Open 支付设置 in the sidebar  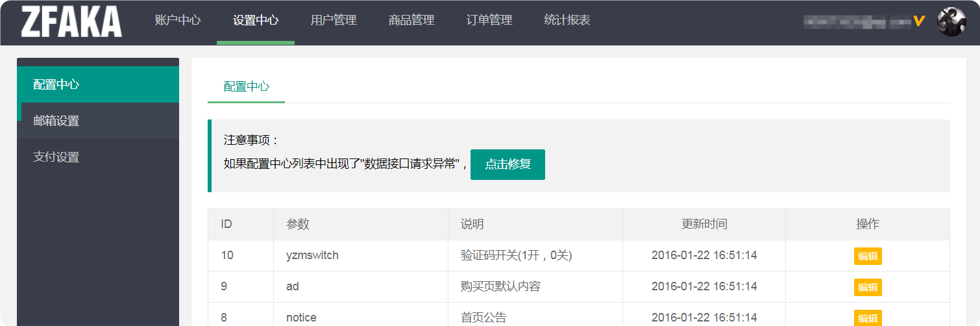click(x=97, y=157)
